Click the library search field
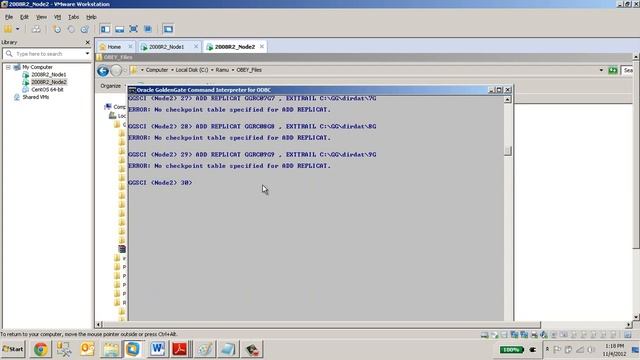This screenshot has width=640, height=360. tap(47, 54)
